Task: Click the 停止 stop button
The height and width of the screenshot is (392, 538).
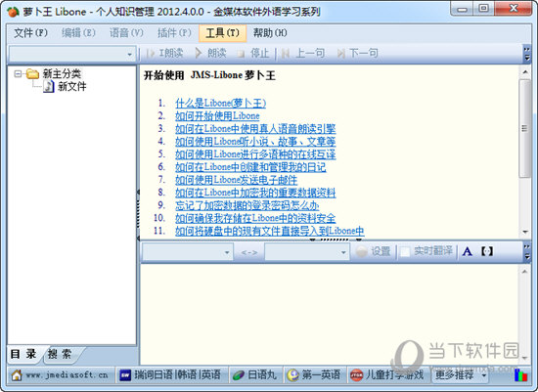Action: pyautogui.click(x=253, y=53)
